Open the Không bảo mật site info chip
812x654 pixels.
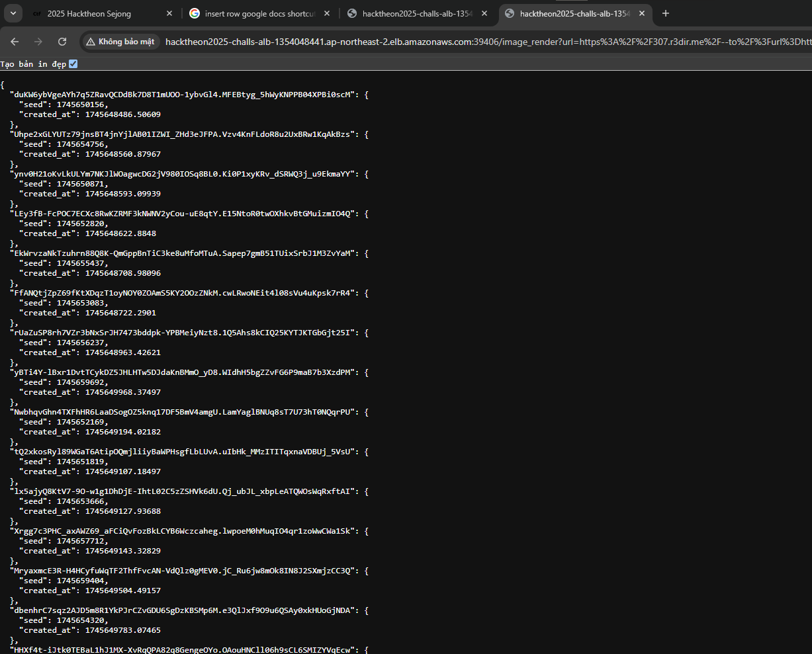tap(120, 42)
